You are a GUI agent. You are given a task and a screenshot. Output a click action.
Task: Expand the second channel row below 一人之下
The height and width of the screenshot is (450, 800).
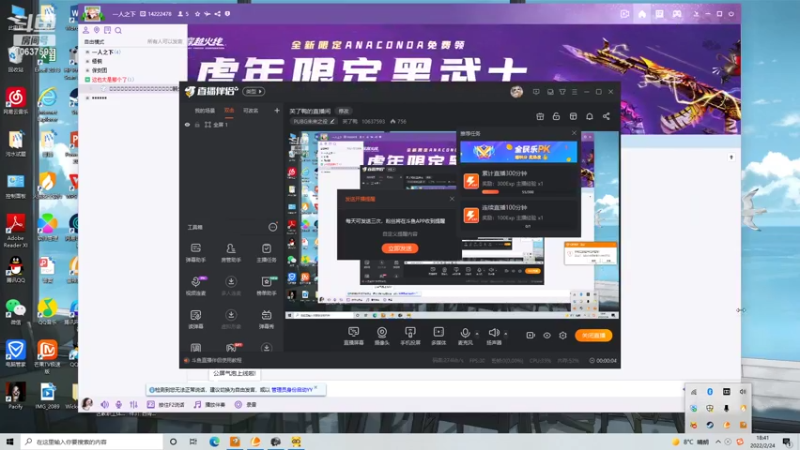88,61
